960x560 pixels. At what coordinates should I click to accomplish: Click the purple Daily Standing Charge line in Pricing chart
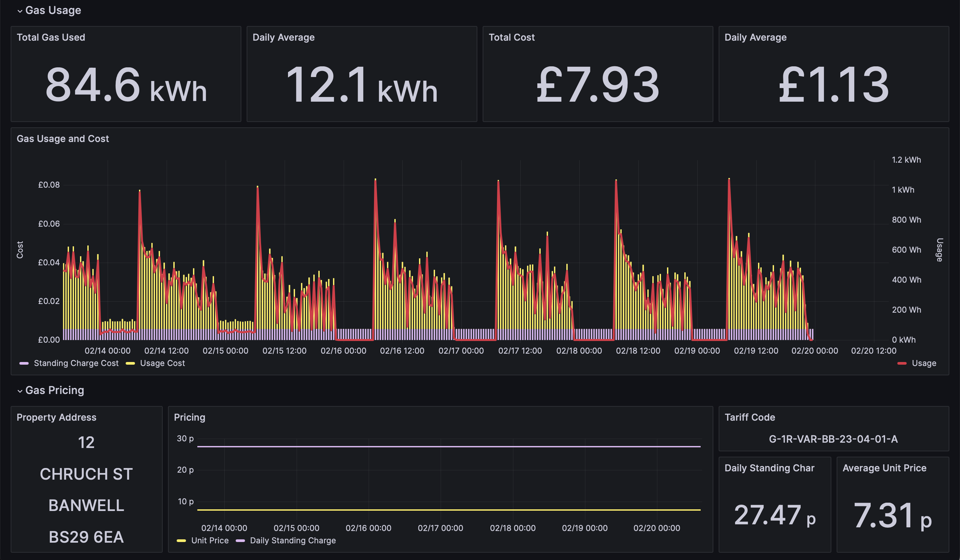(x=449, y=446)
